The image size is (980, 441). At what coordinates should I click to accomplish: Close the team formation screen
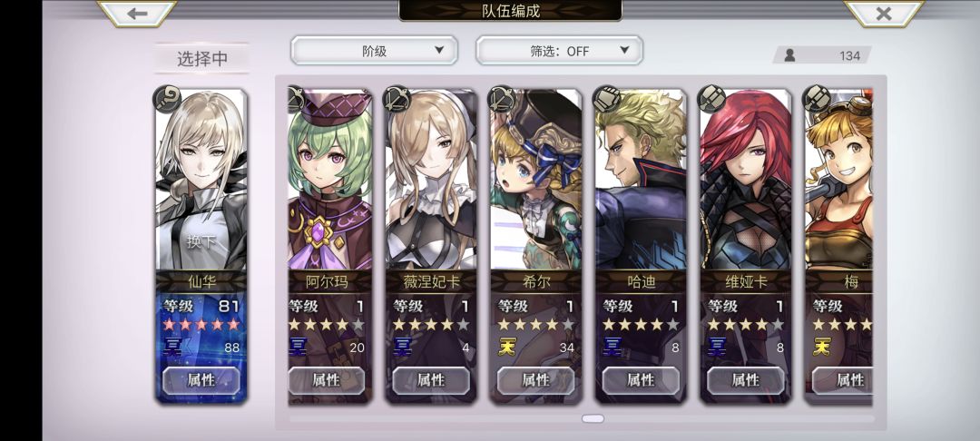[x=883, y=13]
